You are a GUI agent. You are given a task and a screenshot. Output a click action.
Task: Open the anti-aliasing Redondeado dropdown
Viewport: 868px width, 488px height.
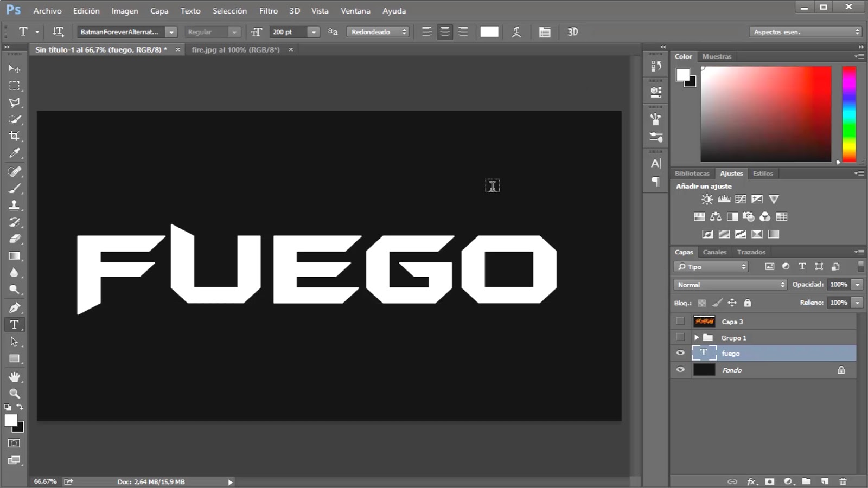378,32
